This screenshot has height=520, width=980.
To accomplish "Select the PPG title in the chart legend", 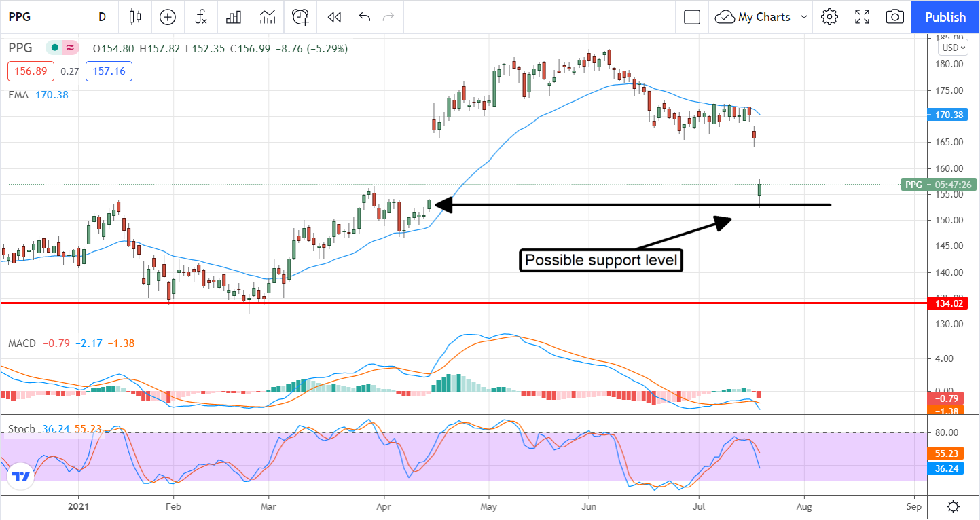I will 21,48.
